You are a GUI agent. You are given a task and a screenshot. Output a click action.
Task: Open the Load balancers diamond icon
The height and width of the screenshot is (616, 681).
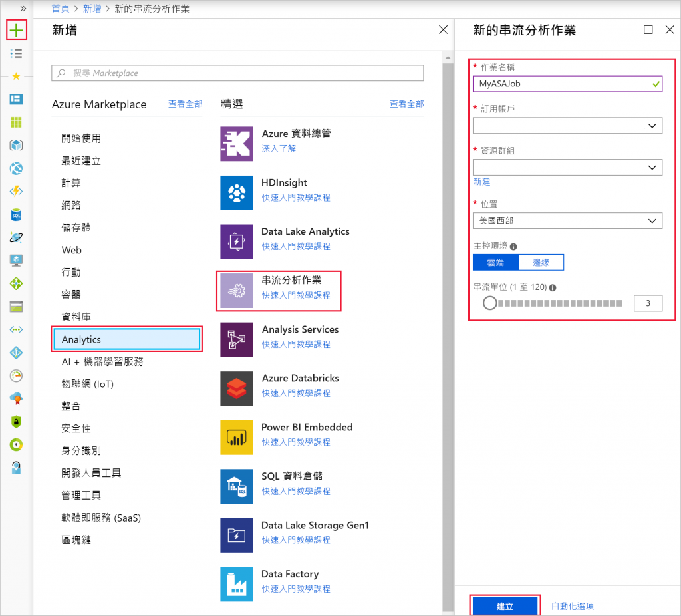(x=16, y=283)
